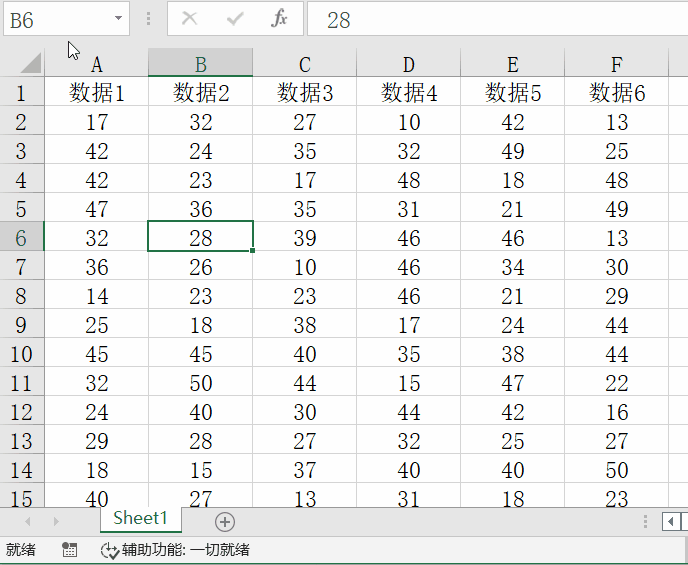Add a new sheet with plus icon

pos(225,522)
